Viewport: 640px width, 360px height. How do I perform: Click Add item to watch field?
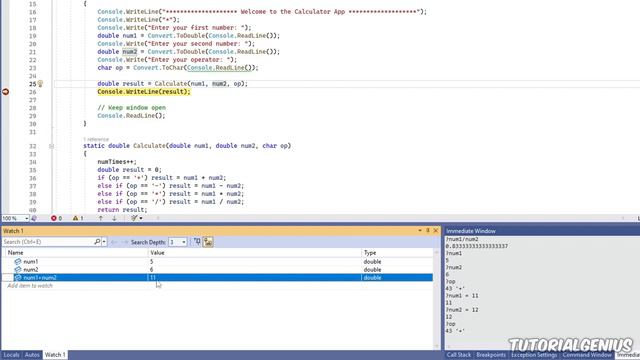click(30, 286)
